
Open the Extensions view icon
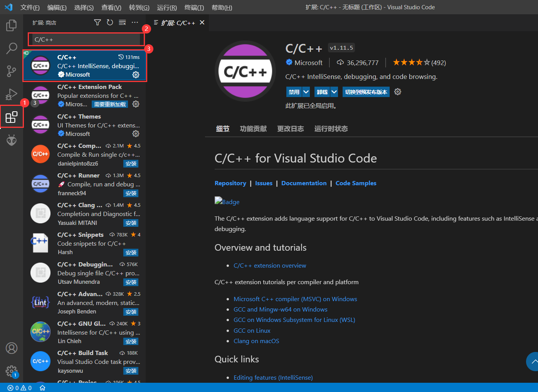[12, 117]
